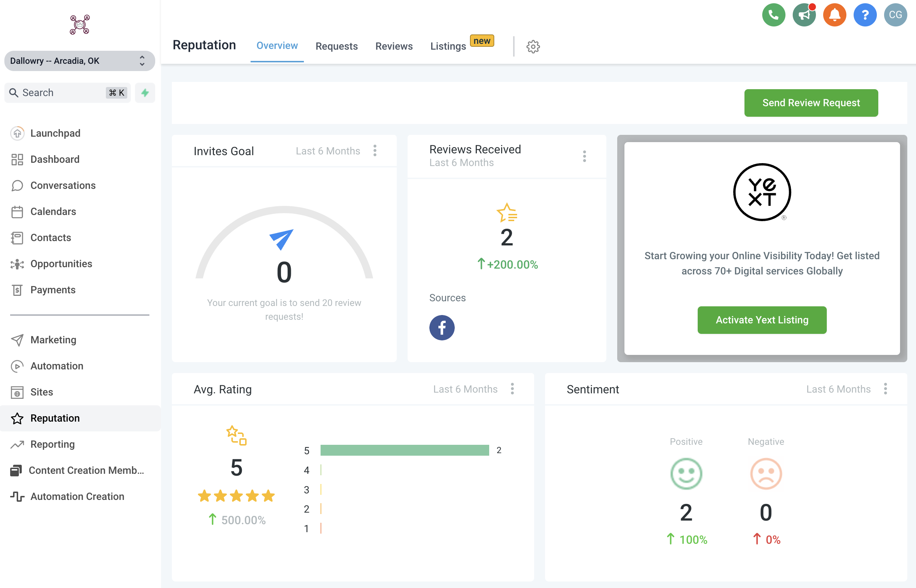Open Reviews Received three-dot menu
The height and width of the screenshot is (588, 916).
(584, 156)
